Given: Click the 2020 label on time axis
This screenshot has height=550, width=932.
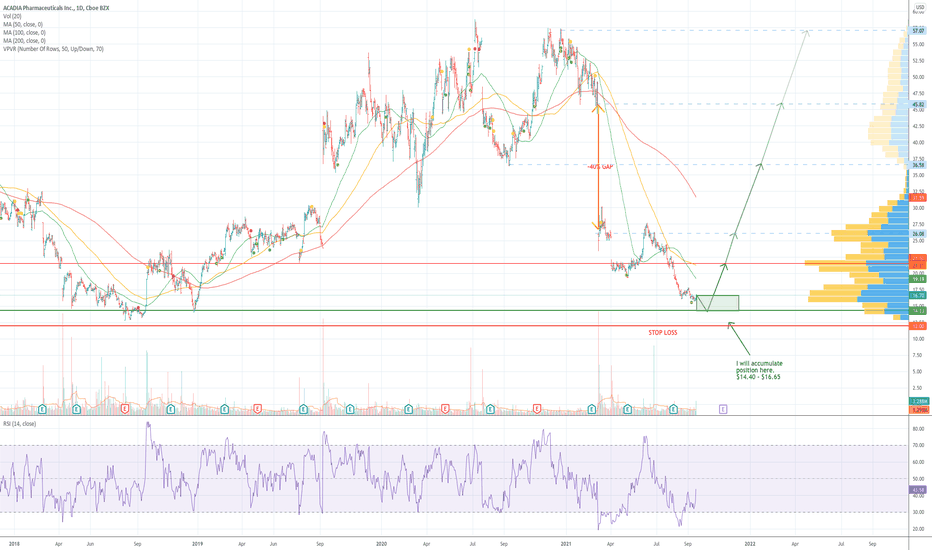Looking at the screenshot, I should coord(382,543).
